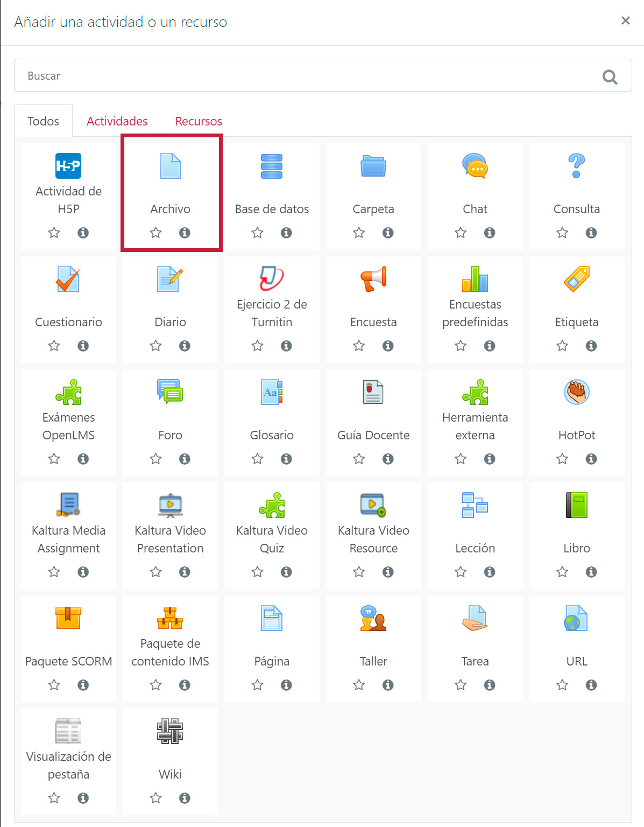Open the info icon for Consulta
Image resolution: width=644 pixels, height=827 pixels.
pyautogui.click(x=591, y=233)
